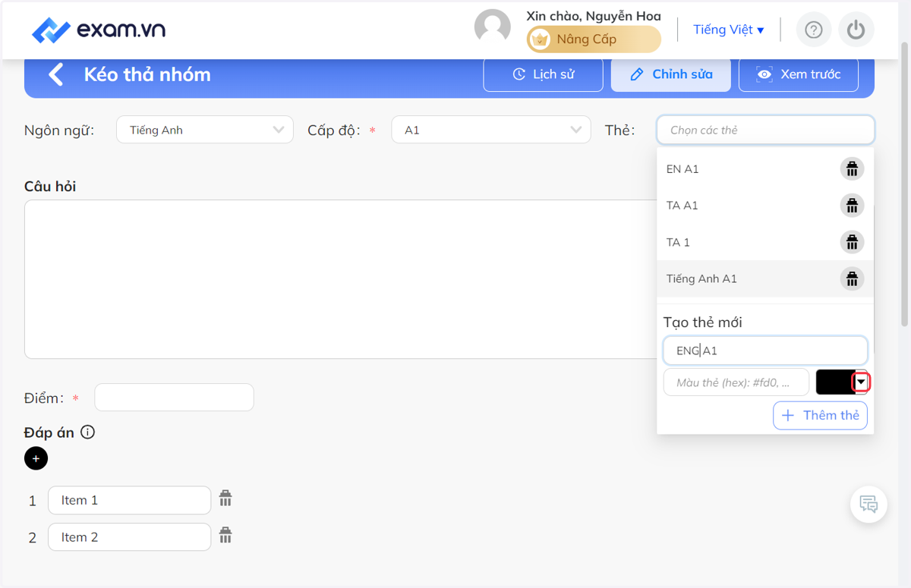Switch to Lịch sử tab
911x588 pixels.
[x=544, y=74]
